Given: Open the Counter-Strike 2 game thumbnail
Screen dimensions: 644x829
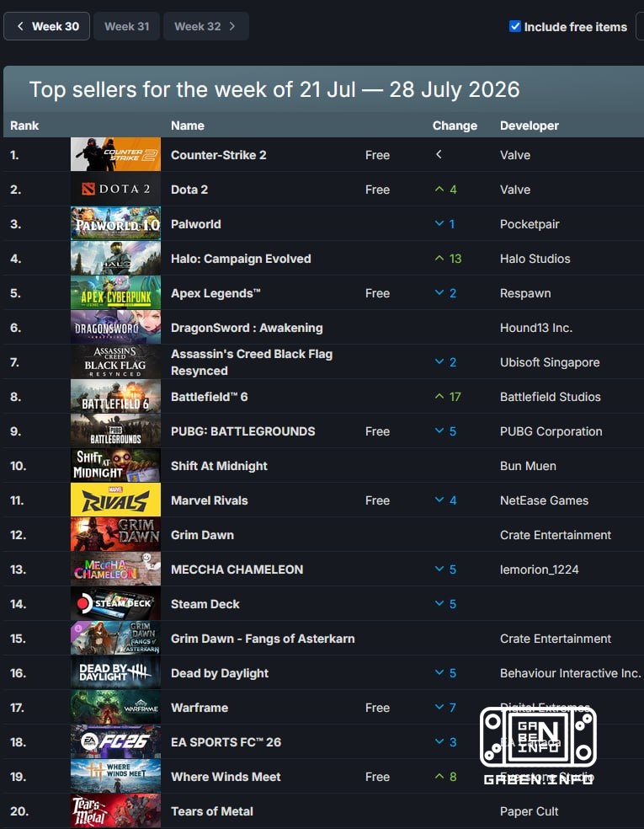Looking at the screenshot, I should point(115,154).
